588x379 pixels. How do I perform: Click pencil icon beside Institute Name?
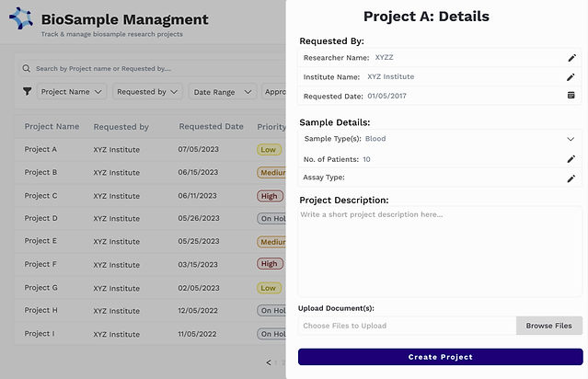tap(571, 77)
